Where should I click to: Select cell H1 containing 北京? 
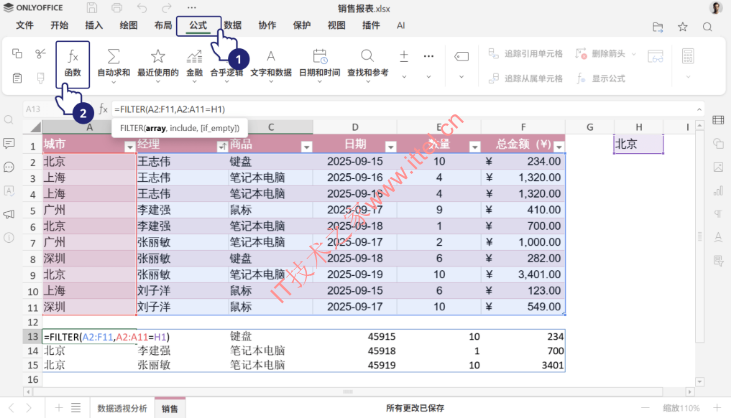(638, 144)
